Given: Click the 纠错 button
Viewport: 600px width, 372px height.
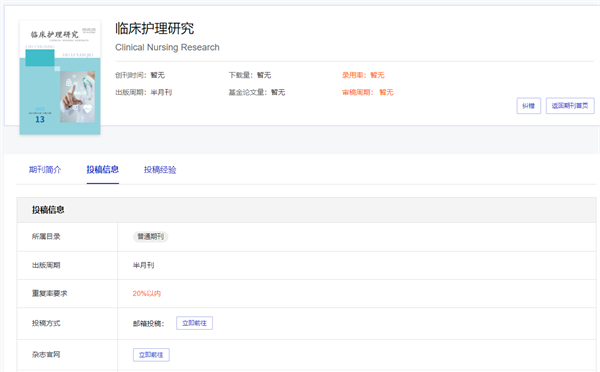Looking at the screenshot, I should (528, 106).
